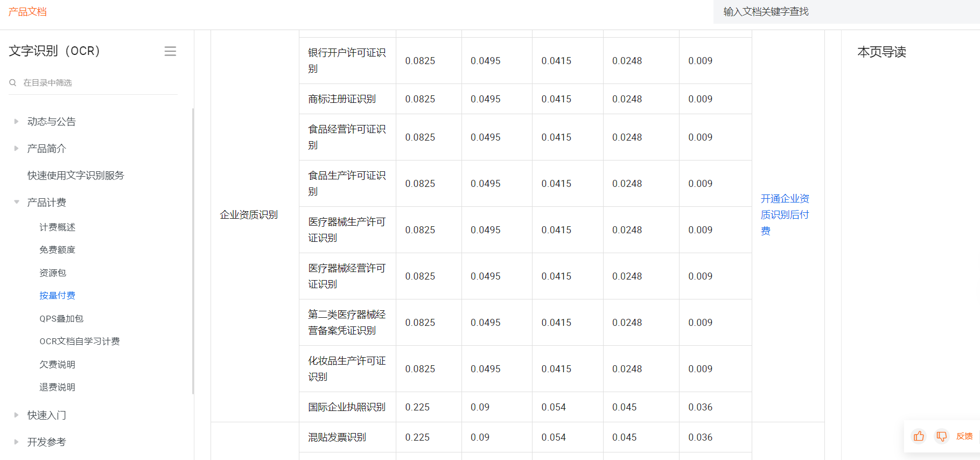The width and height of the screenshot is (980, 460).
Task: Open 开发参考 section
Action: [47, 442]
